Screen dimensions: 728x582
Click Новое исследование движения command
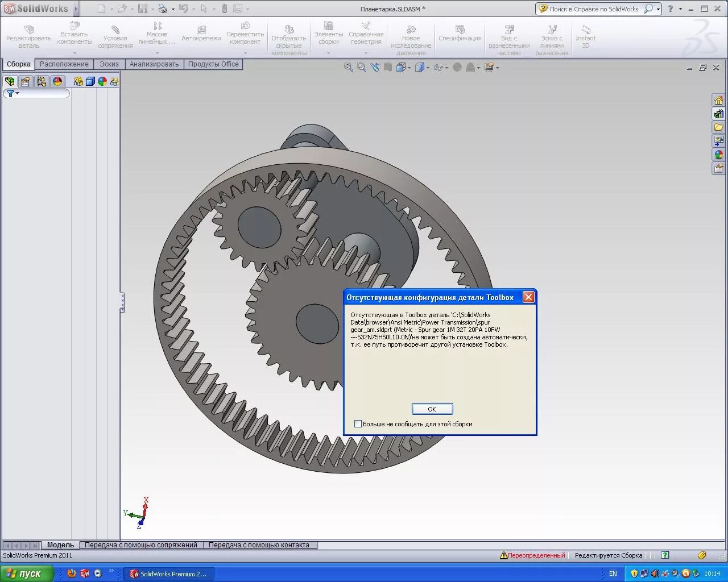pos(411,40)
